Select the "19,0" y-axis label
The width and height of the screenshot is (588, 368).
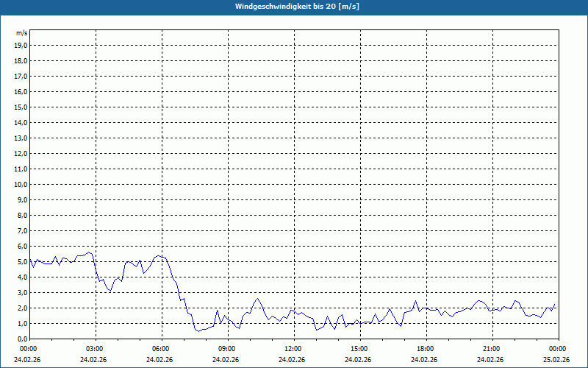tap(21, 46)
